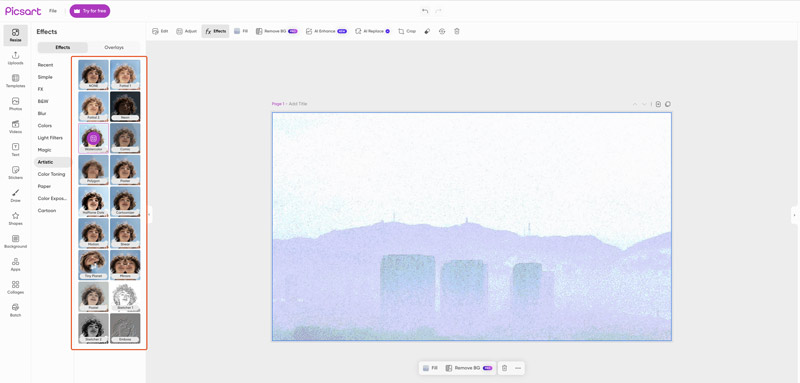Apply the Tiny Planet effect
The image size is (800, 383).
click(x=93, y=264)
